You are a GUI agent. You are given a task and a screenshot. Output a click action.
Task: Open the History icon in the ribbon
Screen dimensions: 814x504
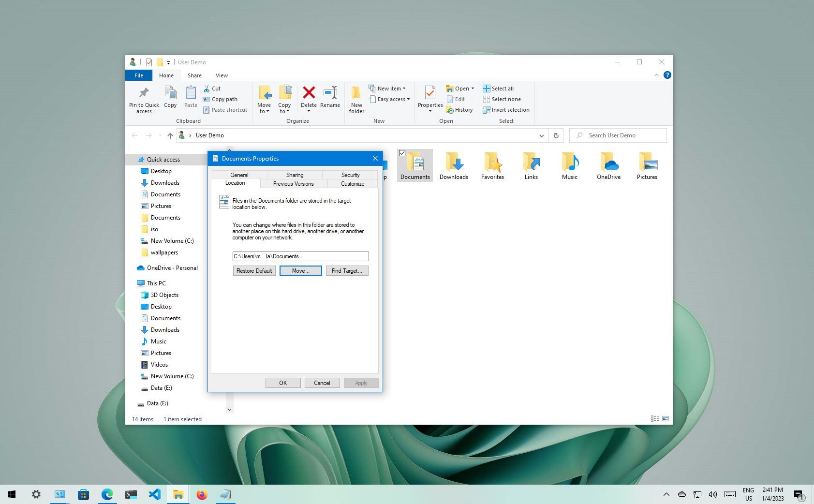click(x=459, y=110)
